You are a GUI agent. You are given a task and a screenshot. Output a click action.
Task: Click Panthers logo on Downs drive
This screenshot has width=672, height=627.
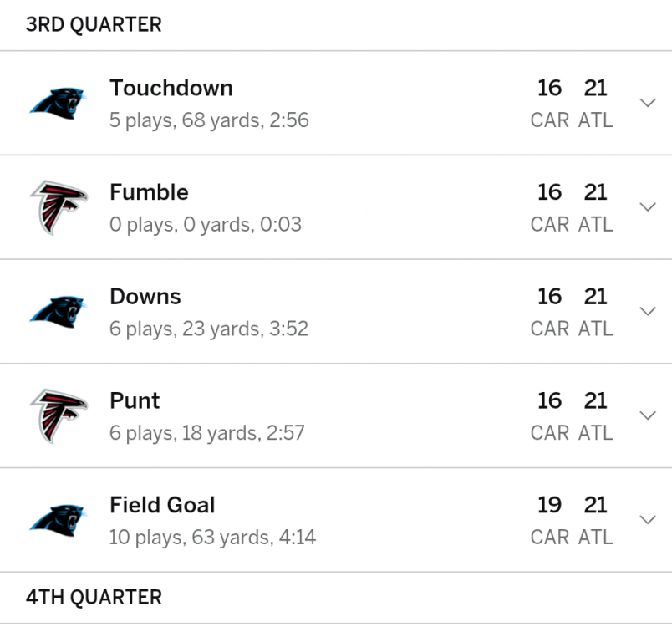pyautogui.click(x=58, y=312)
